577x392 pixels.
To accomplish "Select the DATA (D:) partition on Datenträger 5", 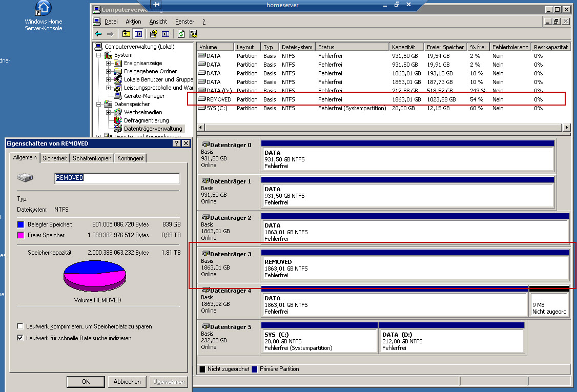I will click(451, 338).
